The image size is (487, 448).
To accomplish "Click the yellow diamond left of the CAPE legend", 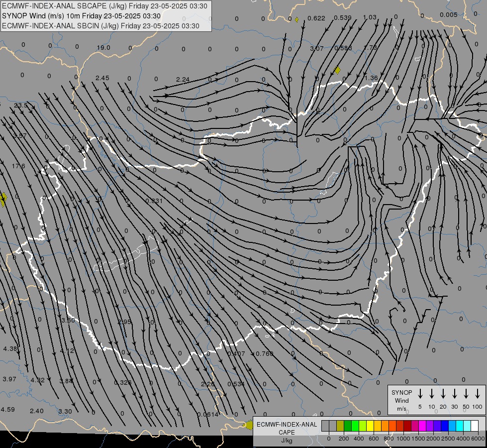I will [x=249, y=425].
